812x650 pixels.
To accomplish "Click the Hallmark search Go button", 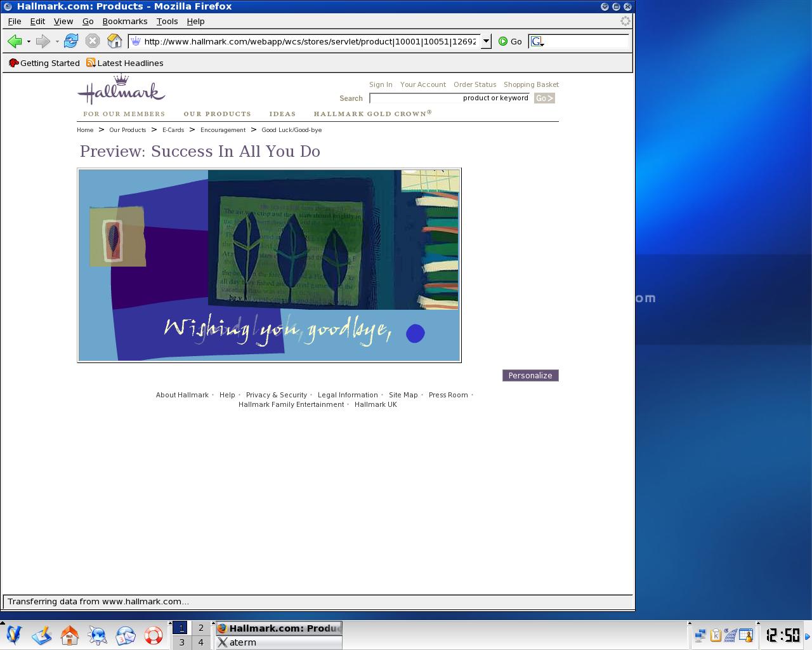I will coord(544,98).
